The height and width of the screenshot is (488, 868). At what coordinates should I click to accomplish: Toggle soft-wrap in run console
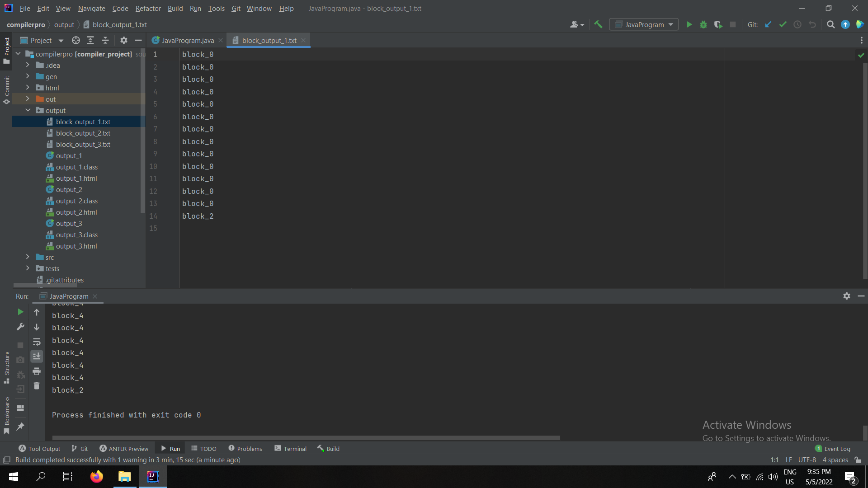point(37,342)
